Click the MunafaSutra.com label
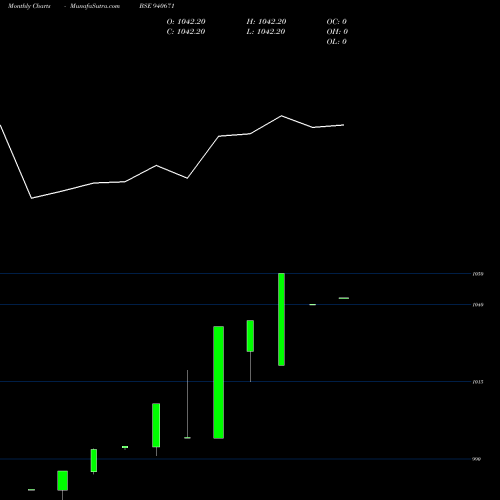 95,6
